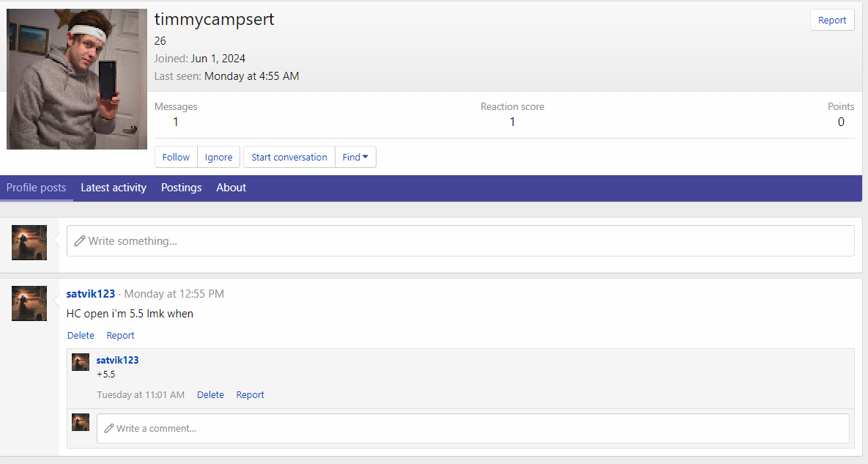
Task: Go to the Profile posts tab
Action: pos(36,188)
